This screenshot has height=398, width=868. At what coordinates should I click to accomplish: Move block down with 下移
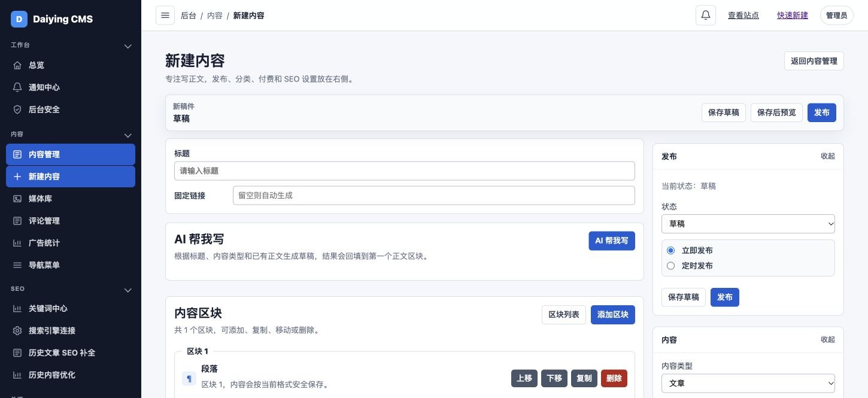point(554,378)
